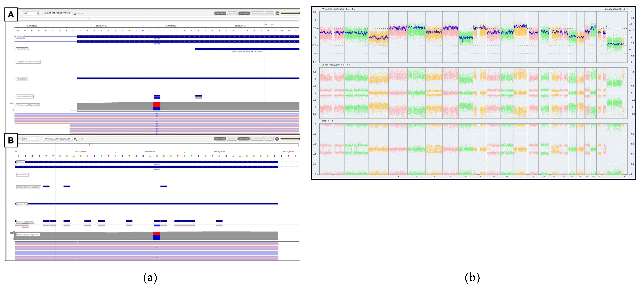Click the search magnifier icon in panel A
Image resolution: width=644 pixels, height=290 pixels.
pos(75,14)
